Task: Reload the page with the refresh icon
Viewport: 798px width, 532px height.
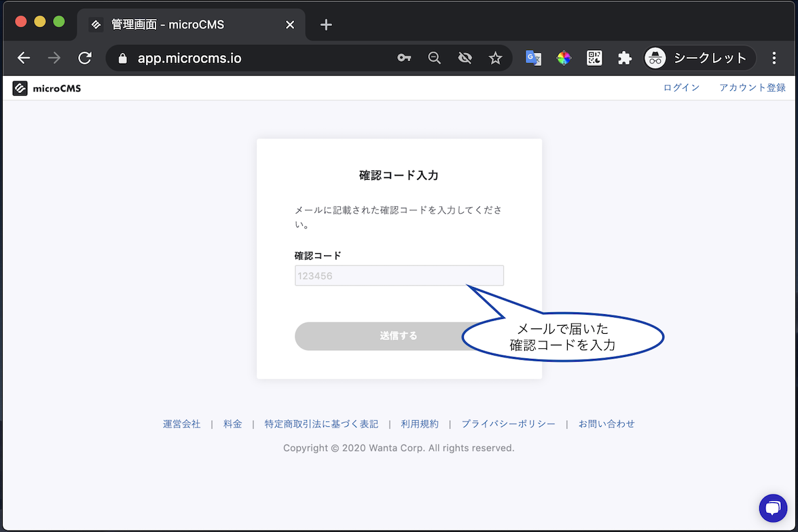Action: [85, 58]
